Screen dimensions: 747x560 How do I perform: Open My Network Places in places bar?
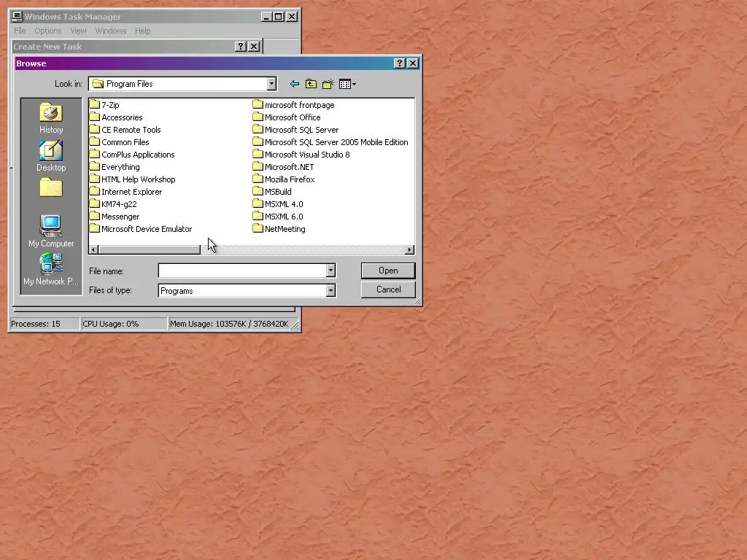pyautogui.click(x=51, y=270)
